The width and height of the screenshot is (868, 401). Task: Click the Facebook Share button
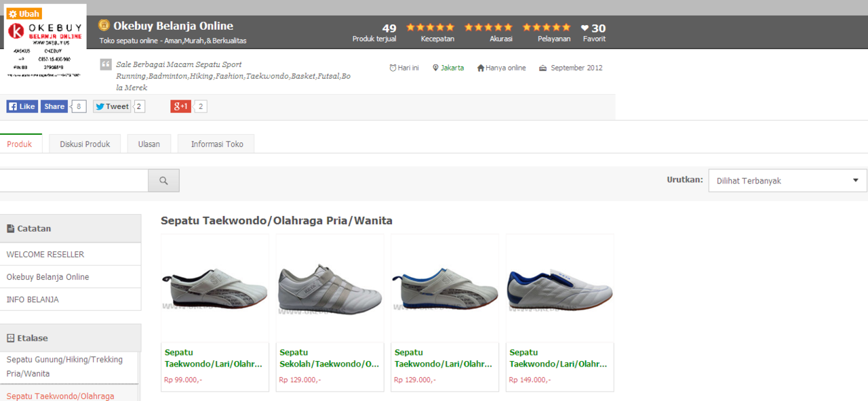point(54,106)
